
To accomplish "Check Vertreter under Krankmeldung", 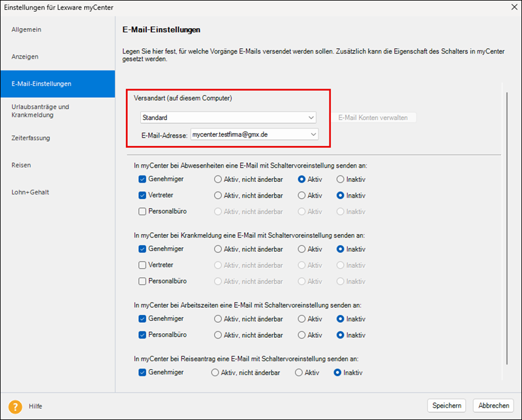I will coord(142,265).
